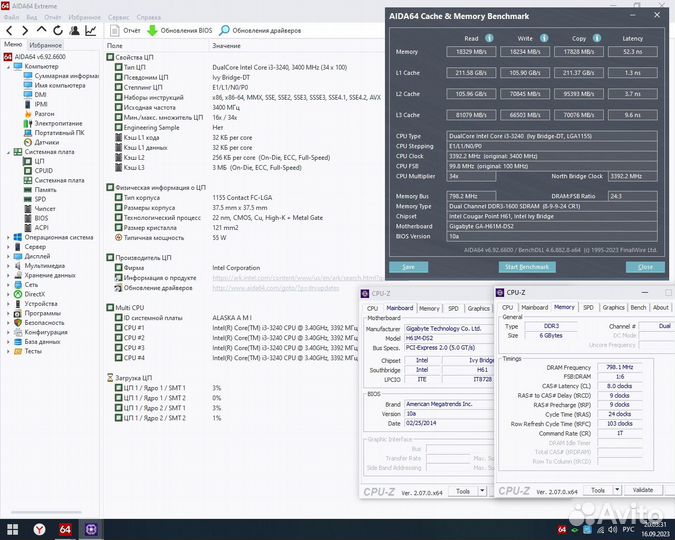
Task: Click the graph chart icon in AIDA64 toolbar
Action: (90, 31)
